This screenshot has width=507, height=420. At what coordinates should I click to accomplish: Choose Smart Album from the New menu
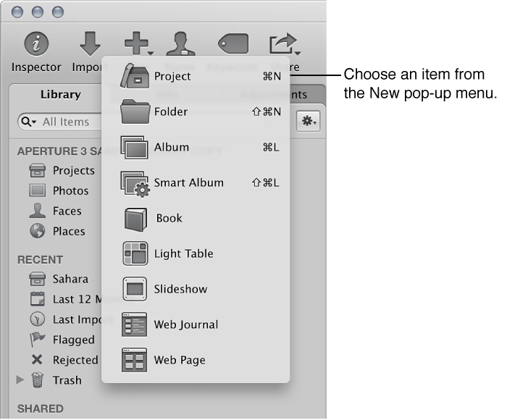[196, 183]
